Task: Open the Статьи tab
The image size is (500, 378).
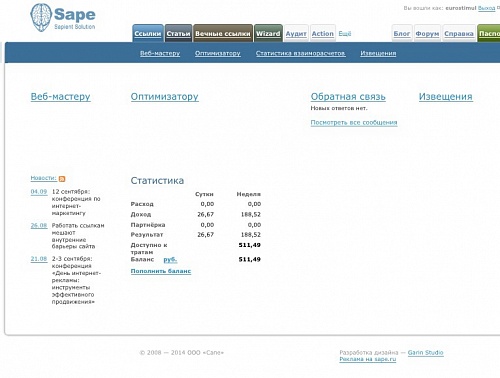Action: 178,34
